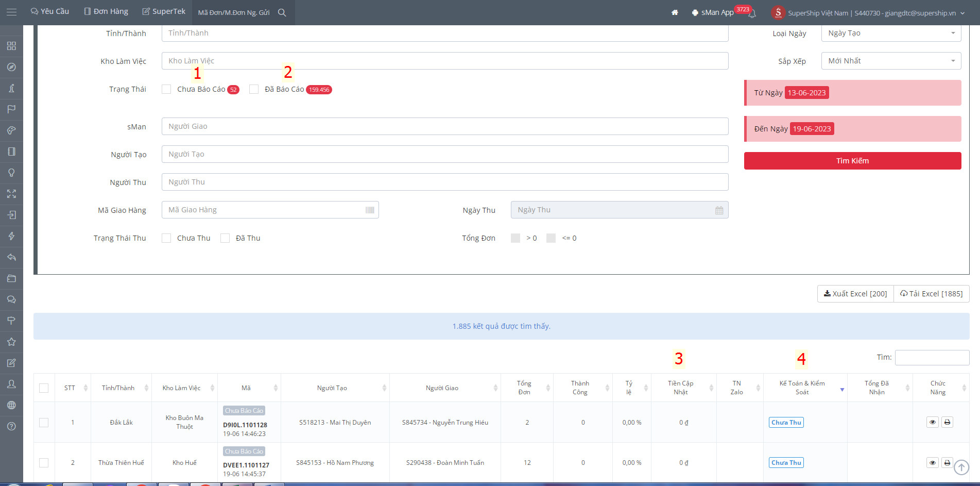Open the sMan App menu item
The height and width of the screenshot is (486, 980).
pyautogui.click(x=713, y=12)
